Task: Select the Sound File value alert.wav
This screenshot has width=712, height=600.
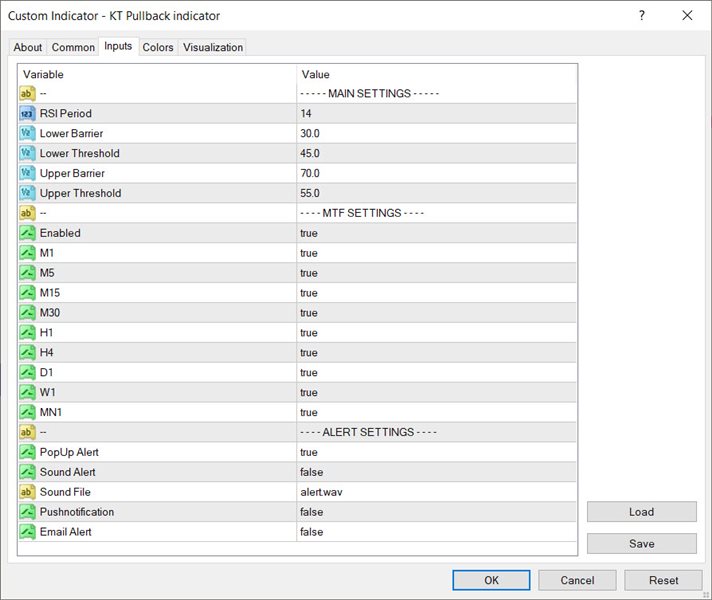Action: click(321, 492)
